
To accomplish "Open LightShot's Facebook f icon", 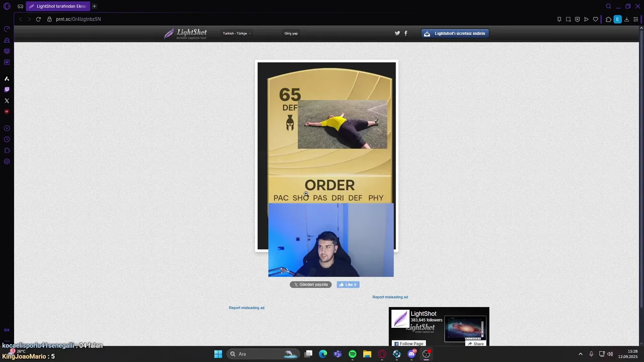I will 406,33.
